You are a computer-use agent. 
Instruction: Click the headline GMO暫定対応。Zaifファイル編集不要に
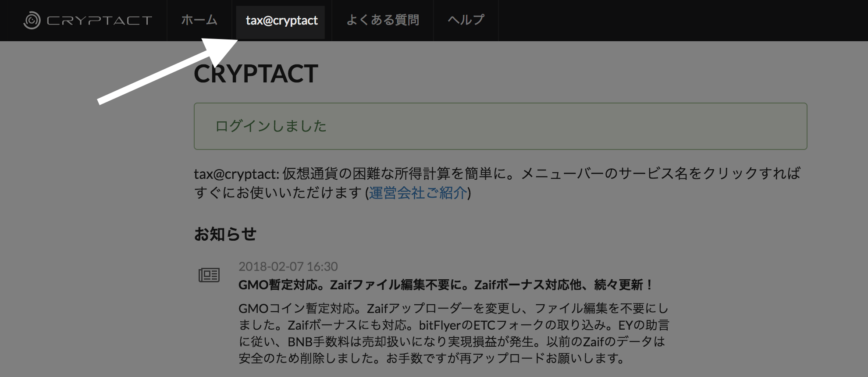point(446,285)
